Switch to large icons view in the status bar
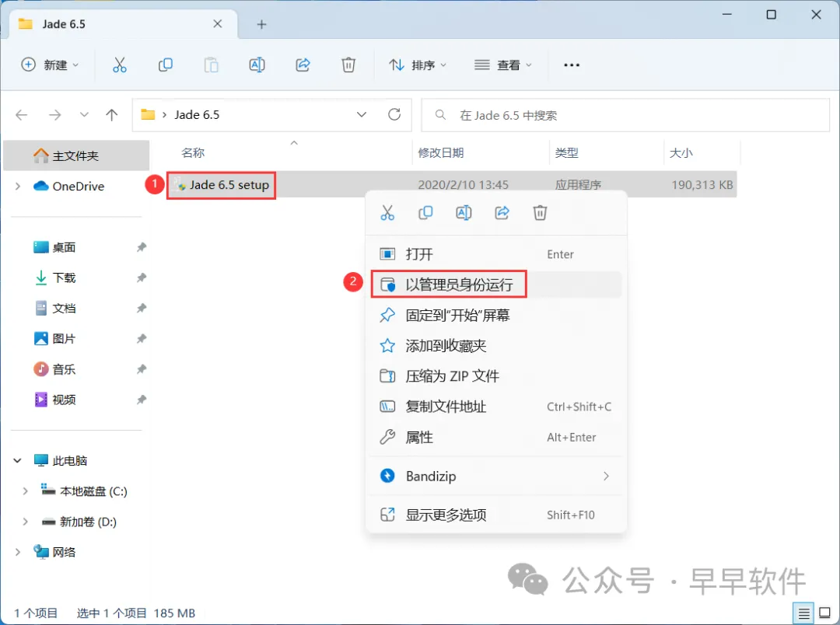 pyautogui.click(x=825, y=613)
